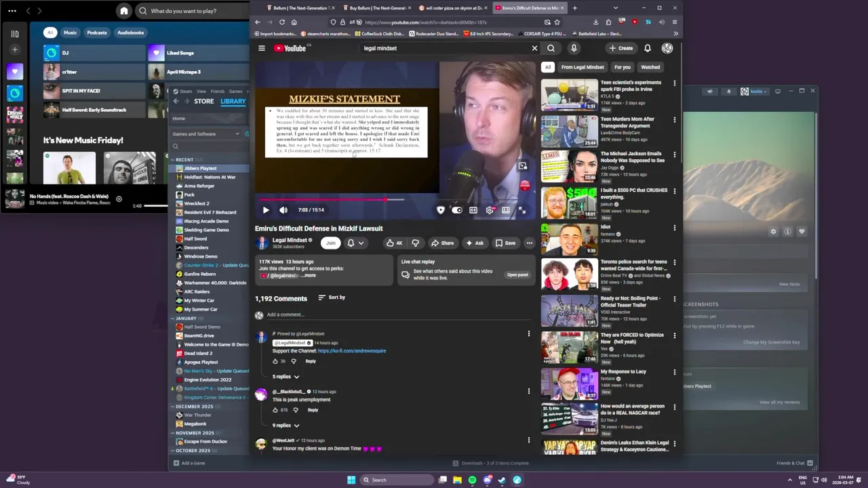
Task: Reload the page in the browser
Action: tap(281, 22)
